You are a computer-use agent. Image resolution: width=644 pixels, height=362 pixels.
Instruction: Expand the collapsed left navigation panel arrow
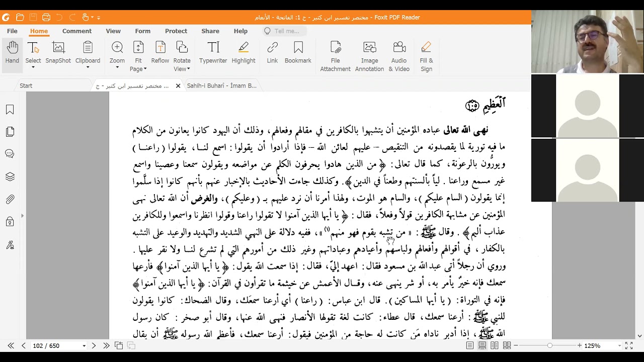(22, 216)
